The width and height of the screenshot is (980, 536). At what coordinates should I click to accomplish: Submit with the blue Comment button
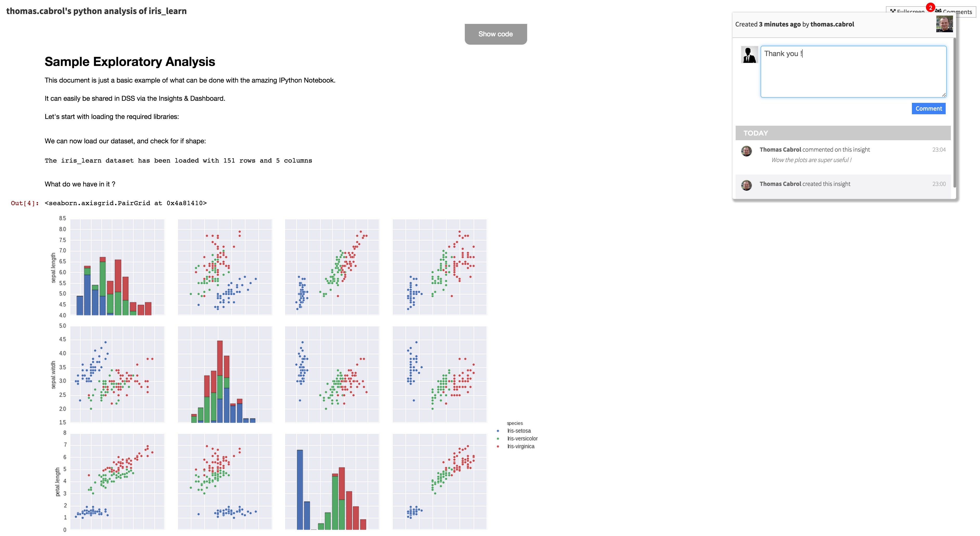coord(928,109)
